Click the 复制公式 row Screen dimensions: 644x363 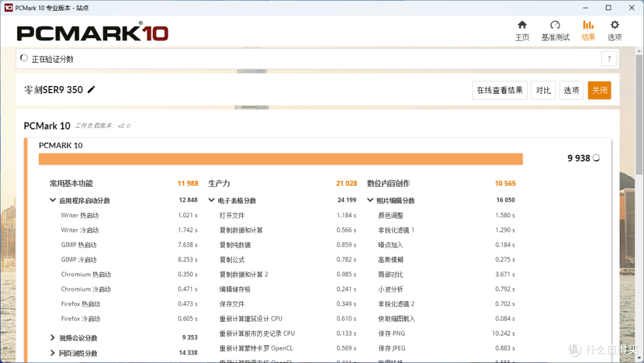click(x=288, y=259)
